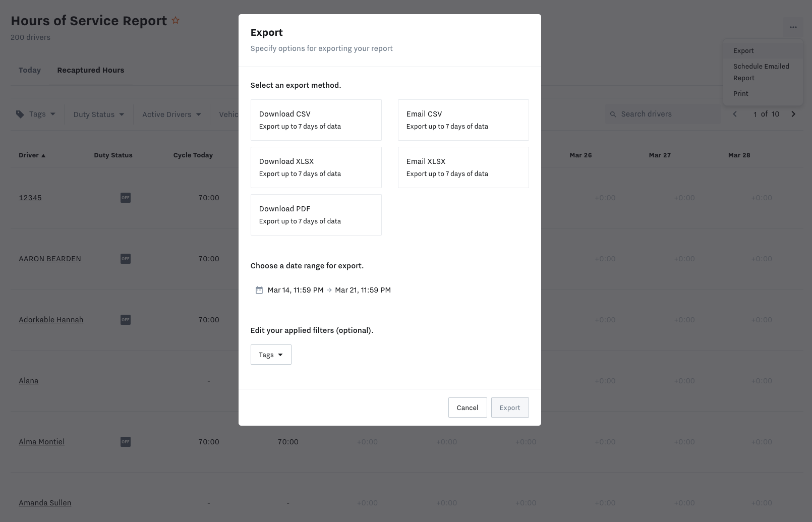Go to next page of drivers
The height and width of the screenshot is (522, 812).
coord(793,114)
